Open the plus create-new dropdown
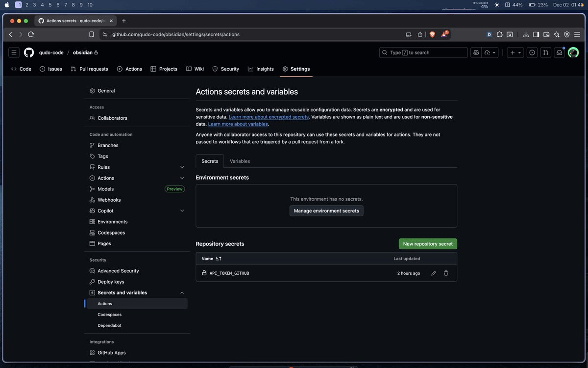 click(x=515, y=53)
